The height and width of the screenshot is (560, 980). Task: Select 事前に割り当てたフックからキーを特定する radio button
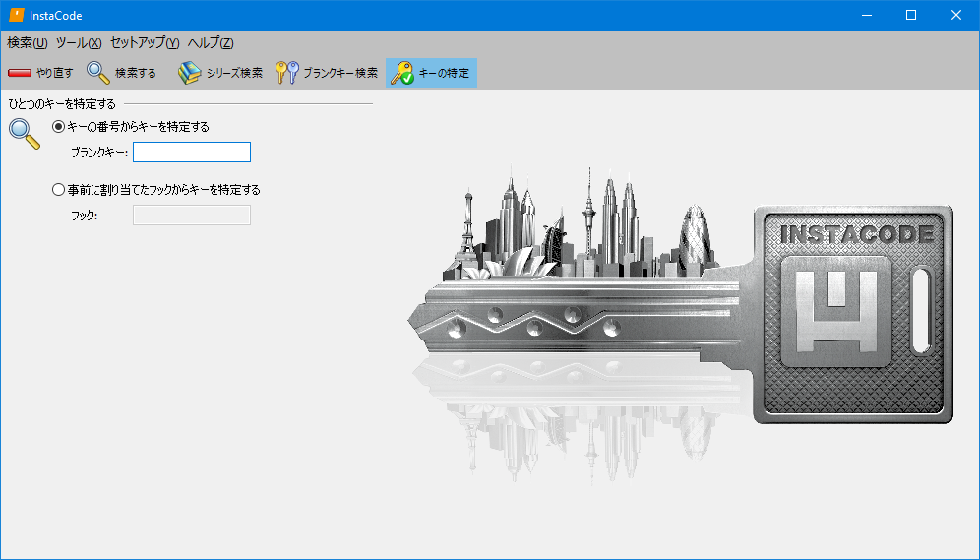[x=58, y=189]
